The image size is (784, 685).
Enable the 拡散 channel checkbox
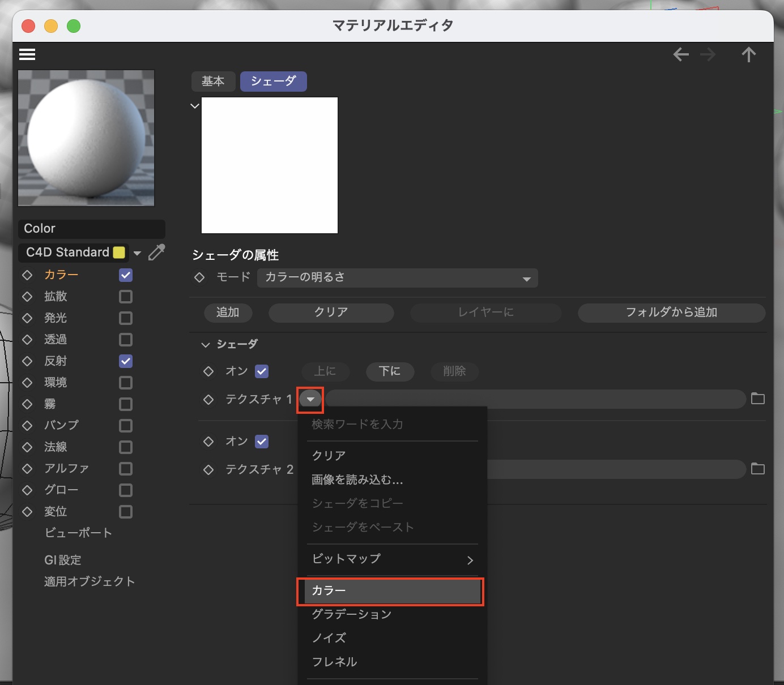point(126,297)
